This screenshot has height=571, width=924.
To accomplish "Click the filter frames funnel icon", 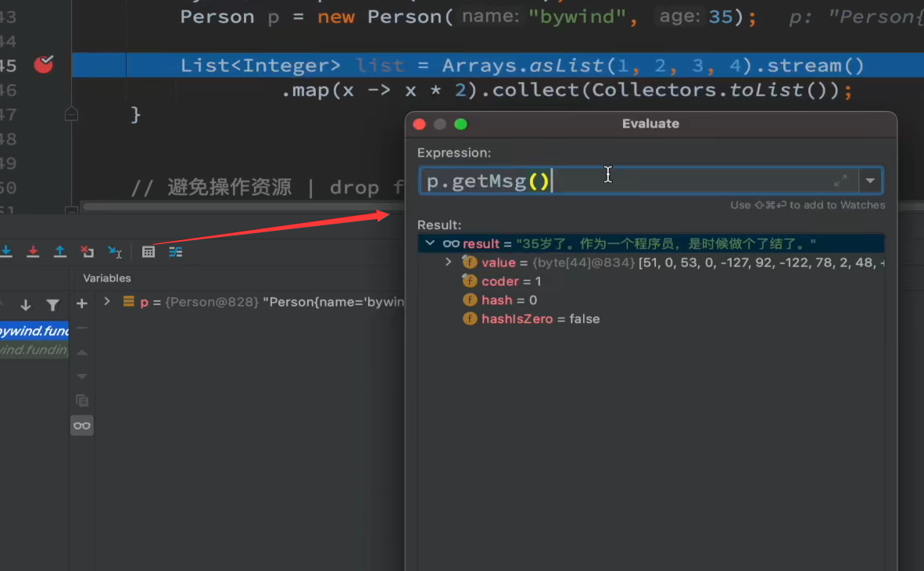I will coord(52,305).
